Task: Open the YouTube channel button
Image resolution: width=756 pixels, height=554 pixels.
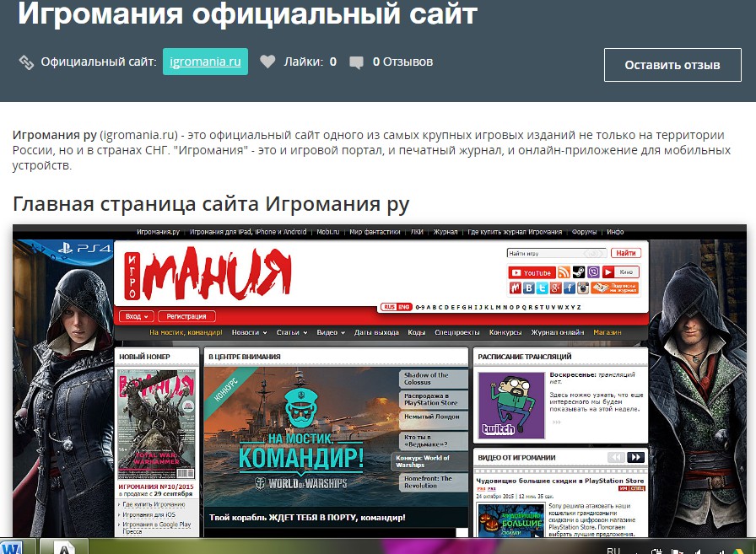Action: coord(532,272)
